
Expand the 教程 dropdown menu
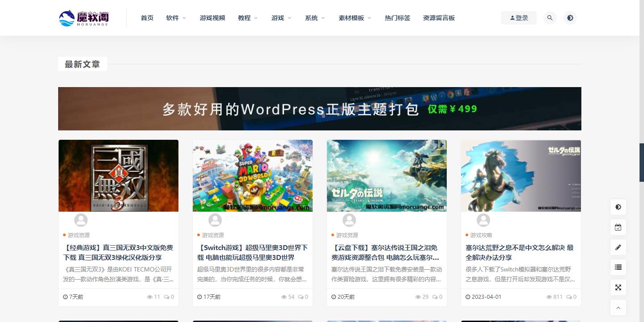click(248, 18)
